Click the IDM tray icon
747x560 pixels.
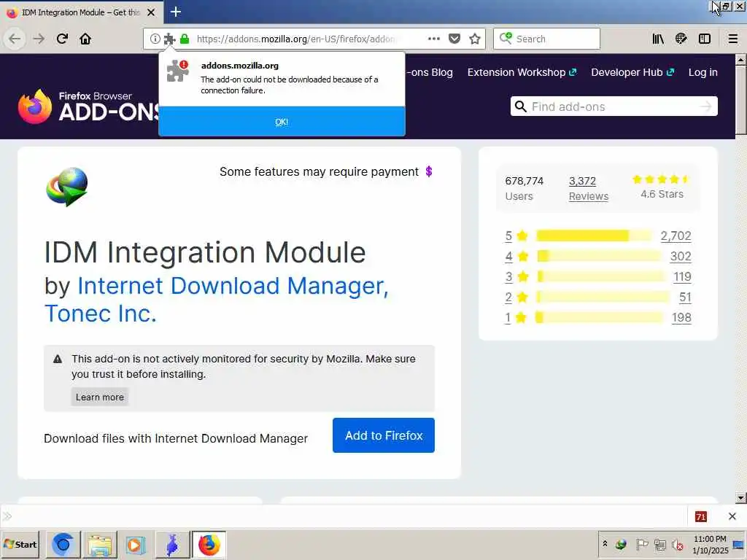coord(621,544)
